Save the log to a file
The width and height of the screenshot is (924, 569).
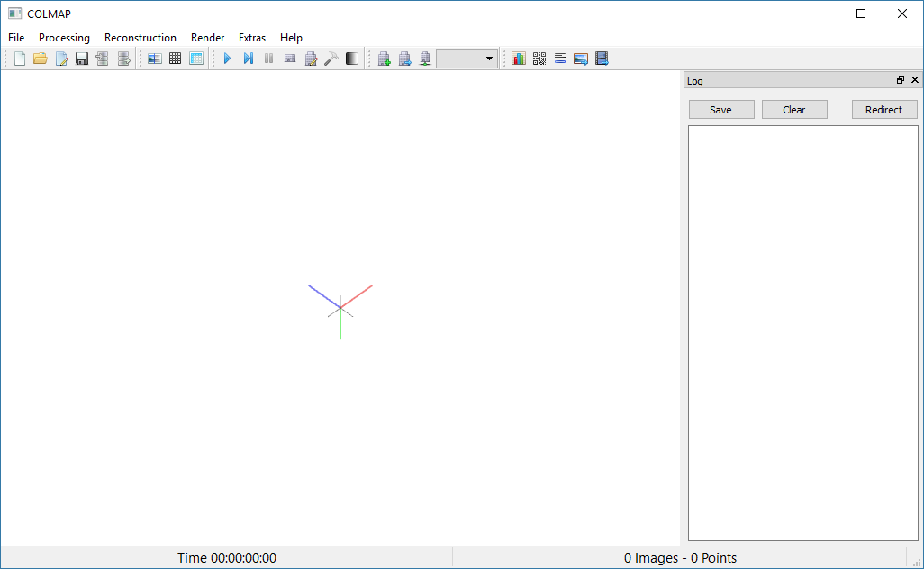pyautogui.click(x=721, y=109)
